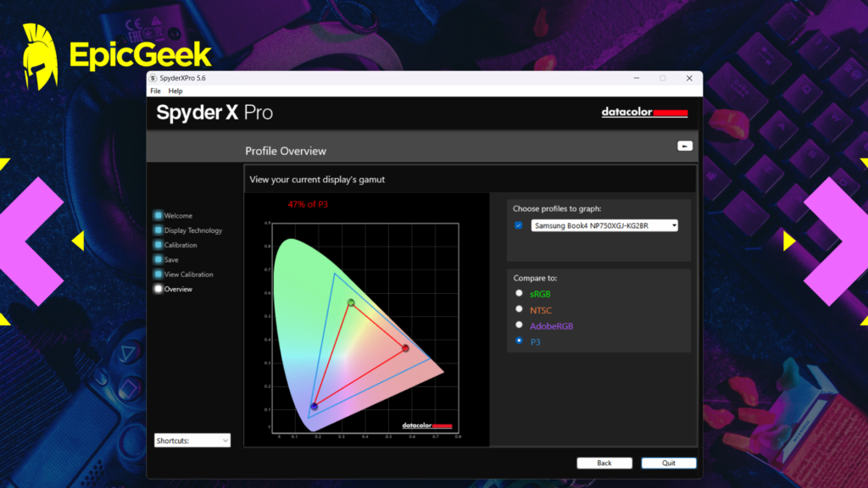Click the Display Technology step indicator icon
The height and width of the screenshot is (488, 868).
pyautogui.click(x=158, y=230)
